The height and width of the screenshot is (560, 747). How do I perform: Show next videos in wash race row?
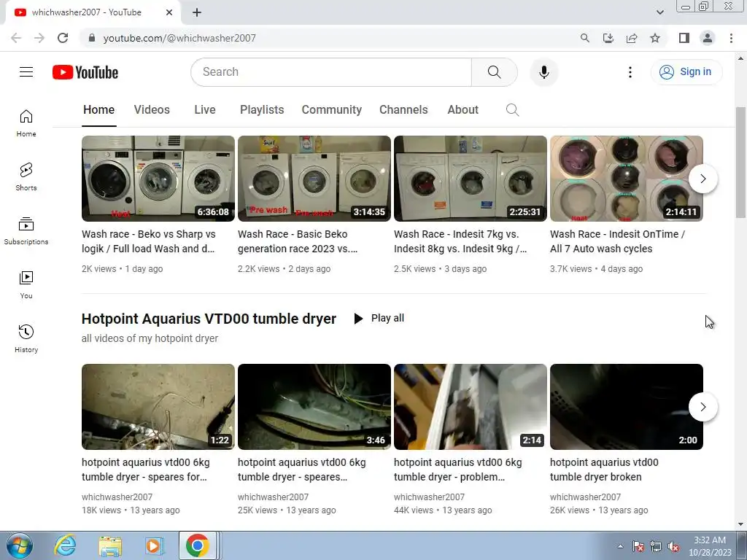(703, 179)
